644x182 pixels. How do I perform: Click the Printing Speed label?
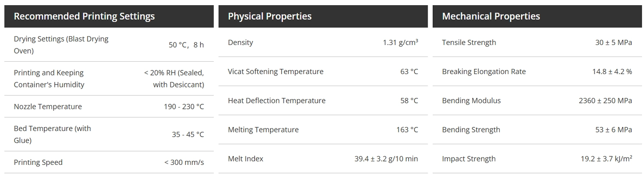[38, 162]
